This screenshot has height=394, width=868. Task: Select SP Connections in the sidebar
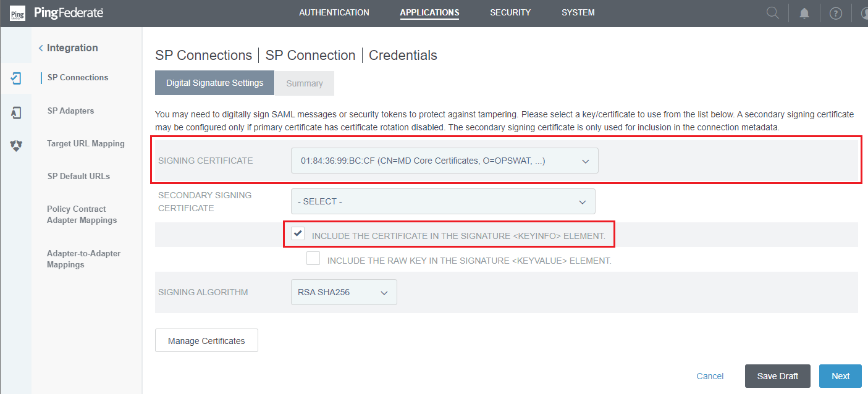[x=78, y=77]
